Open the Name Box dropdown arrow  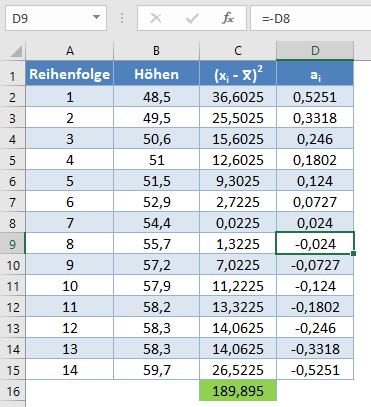[96, 17]
